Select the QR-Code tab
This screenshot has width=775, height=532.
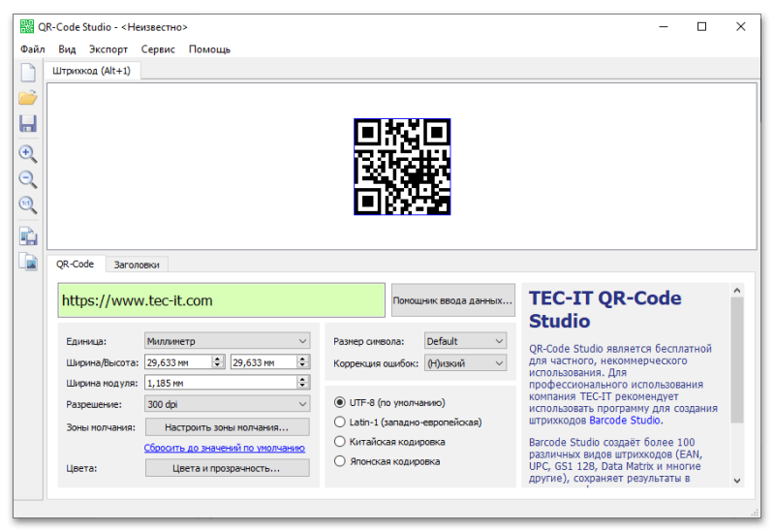(76, 264)
